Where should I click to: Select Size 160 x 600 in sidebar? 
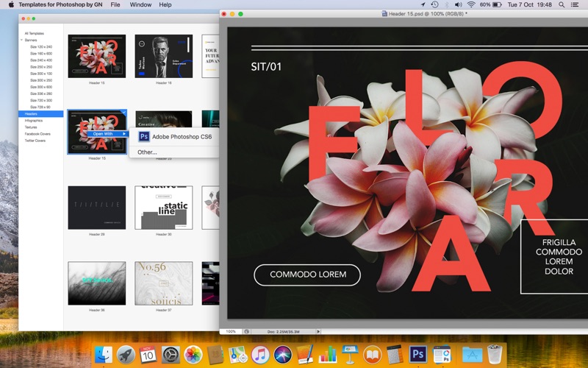click(x=41, y=54)
